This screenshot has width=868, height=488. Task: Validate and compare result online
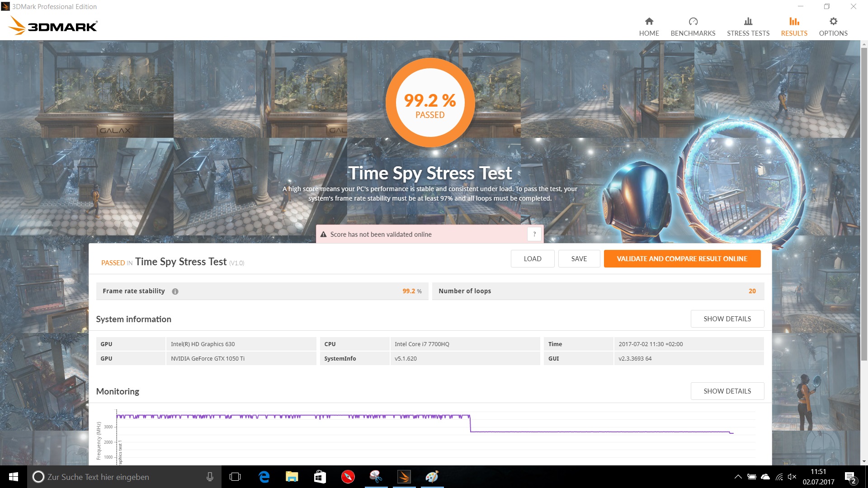682,259
